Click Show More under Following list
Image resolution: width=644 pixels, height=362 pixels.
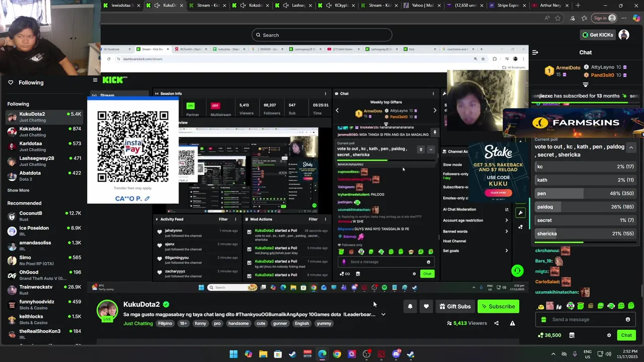18,190
